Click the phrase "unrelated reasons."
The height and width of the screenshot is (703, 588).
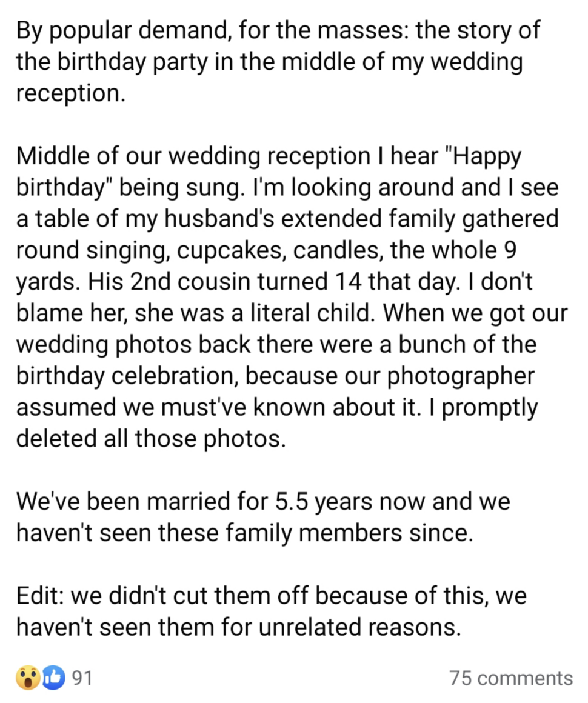click(x=358, y=627)
